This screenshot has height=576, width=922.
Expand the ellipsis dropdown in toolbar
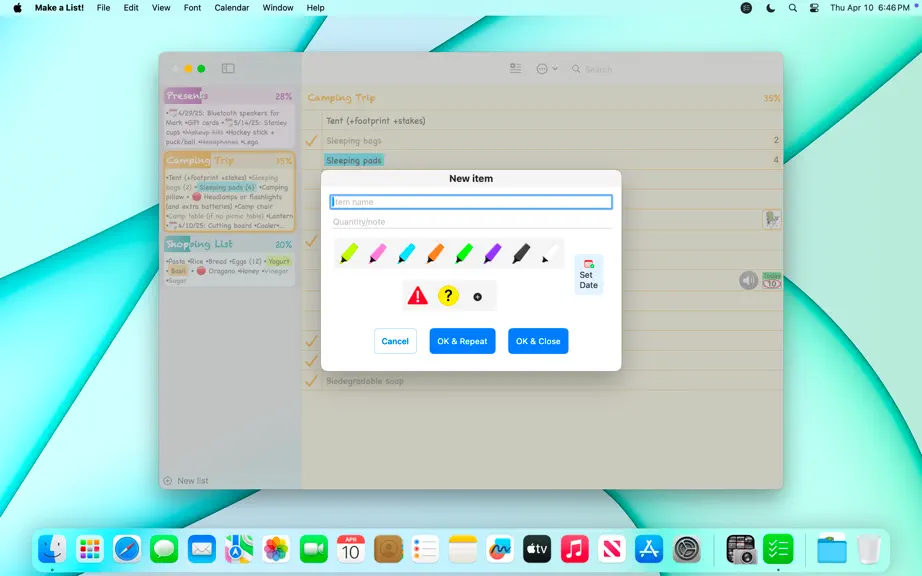tap(547, 69)
